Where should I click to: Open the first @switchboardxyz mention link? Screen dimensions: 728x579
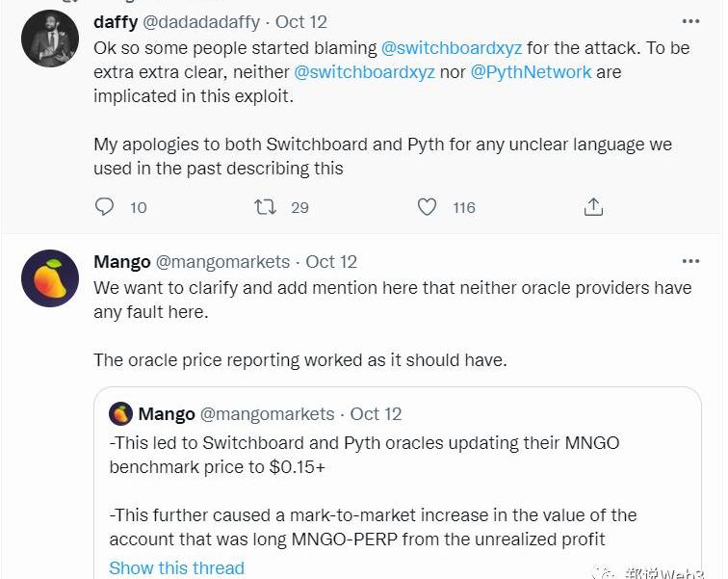pos(452,46)
